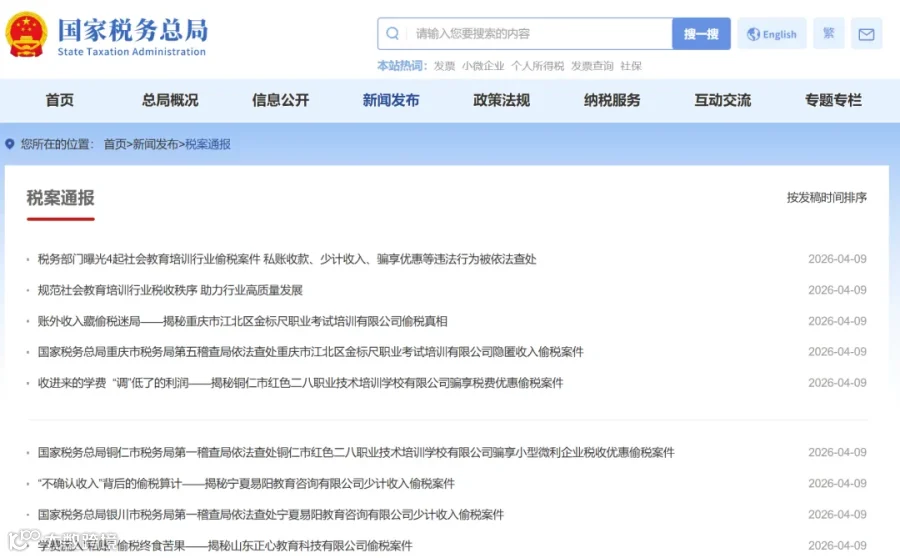This screenshot has width=900, height=558.
Task: Click the date beside "不确认收入" article
Action: click(837, 483)
